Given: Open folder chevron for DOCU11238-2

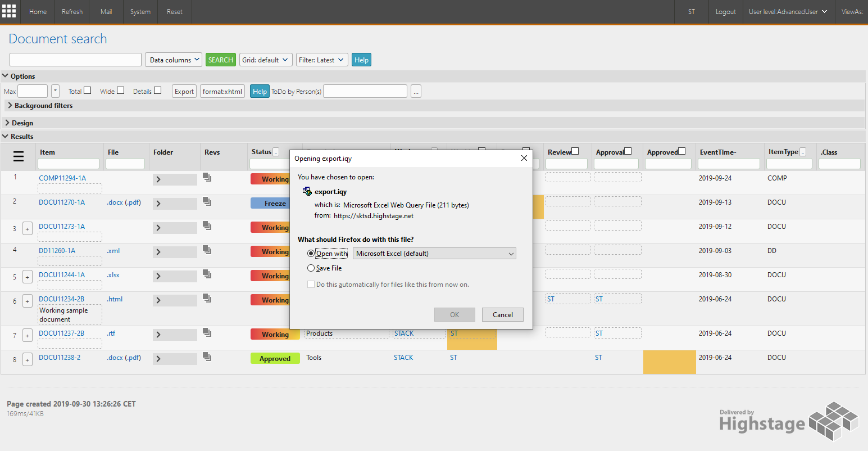Looking at the screenshot, I should [x=175, y=359].
